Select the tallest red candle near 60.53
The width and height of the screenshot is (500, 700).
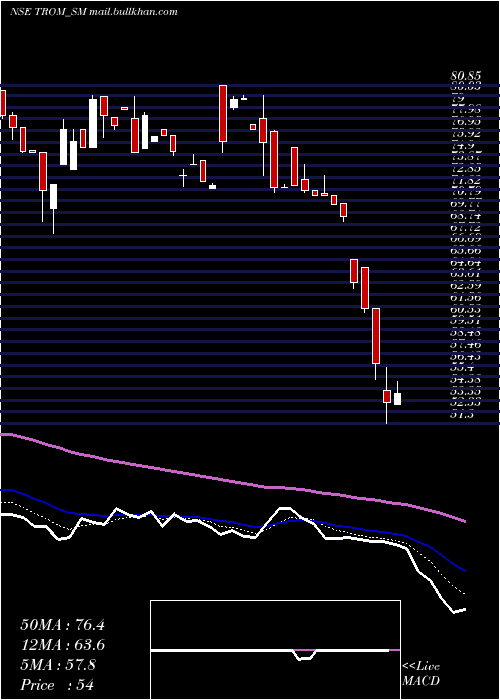pyautogui.click(x=376, y=336)
